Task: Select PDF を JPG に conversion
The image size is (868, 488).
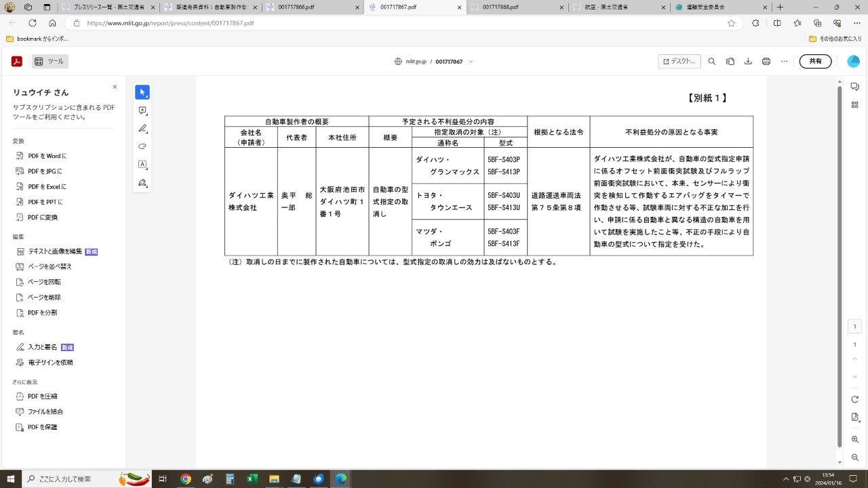Action: (40, 171)
